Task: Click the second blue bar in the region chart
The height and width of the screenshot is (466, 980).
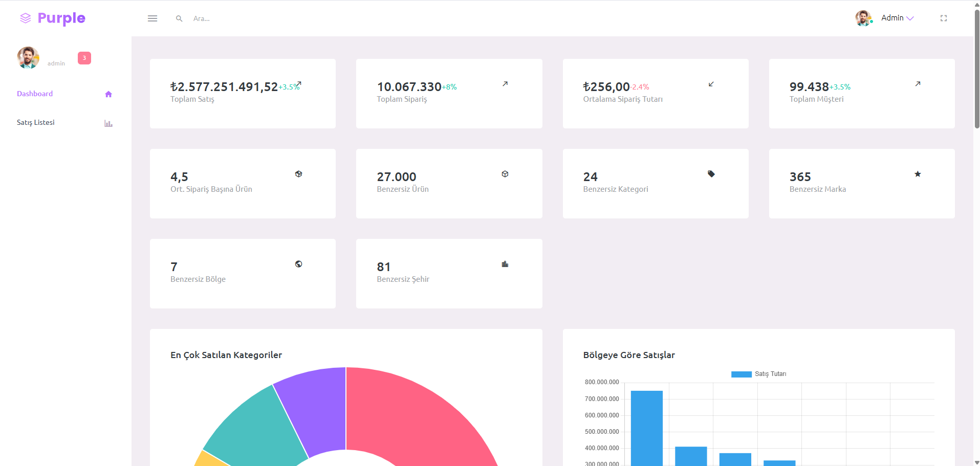Action: pos(691,456)
